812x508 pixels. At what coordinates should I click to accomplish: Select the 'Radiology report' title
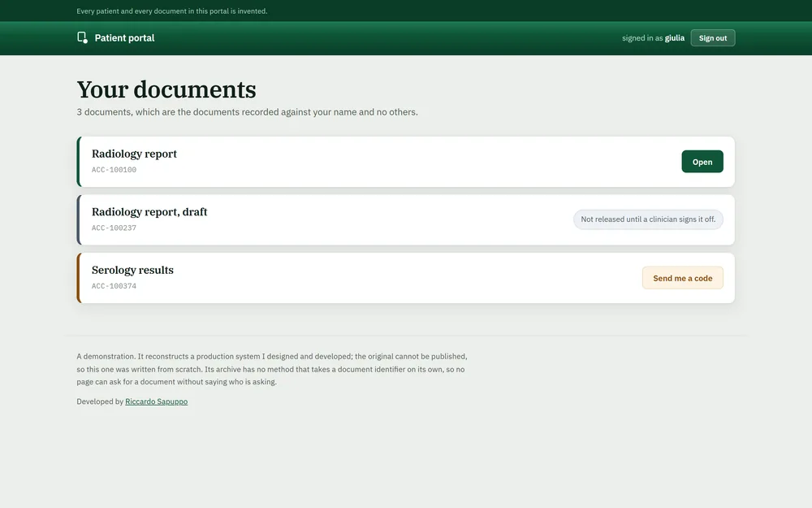coord(134,154)
